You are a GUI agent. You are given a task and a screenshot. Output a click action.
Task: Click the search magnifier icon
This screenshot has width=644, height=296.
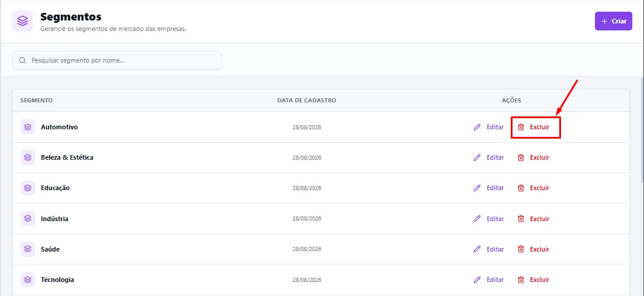[x=23, y=60]
